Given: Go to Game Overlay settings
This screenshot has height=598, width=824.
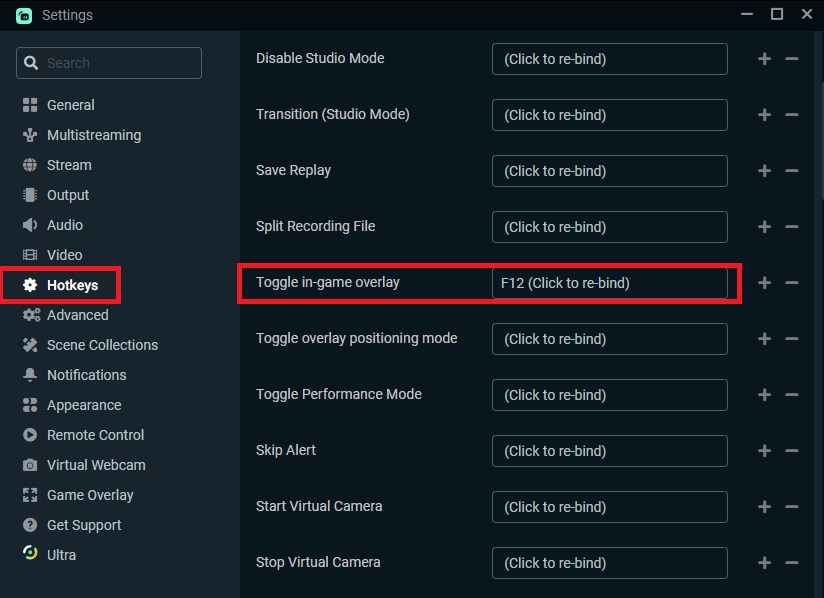Looking at the screenshot, I should [90, 495].
